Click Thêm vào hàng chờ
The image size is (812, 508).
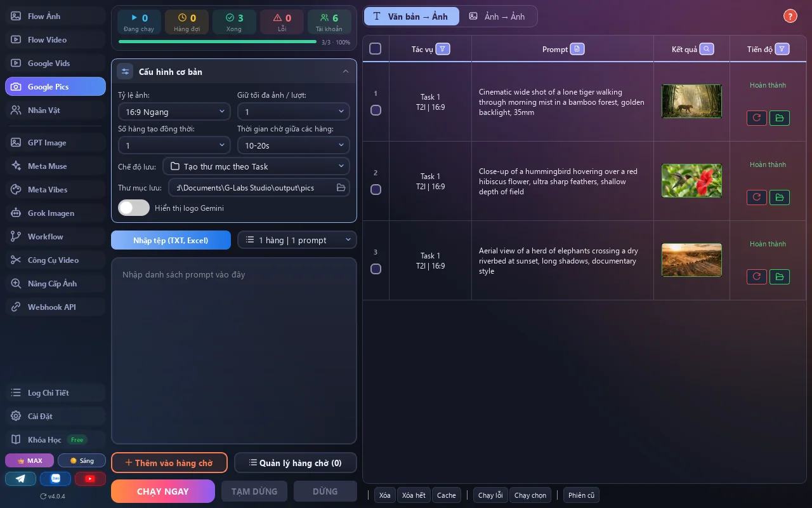point(169,463)
